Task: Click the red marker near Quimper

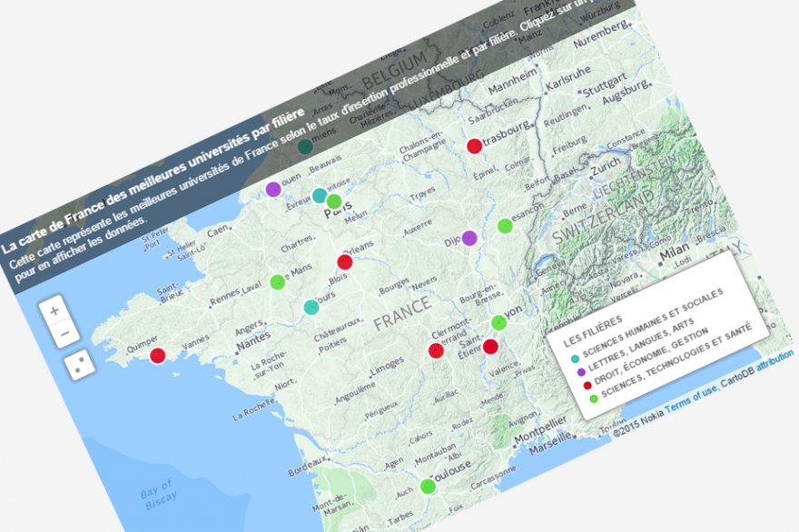Action: 157,356
